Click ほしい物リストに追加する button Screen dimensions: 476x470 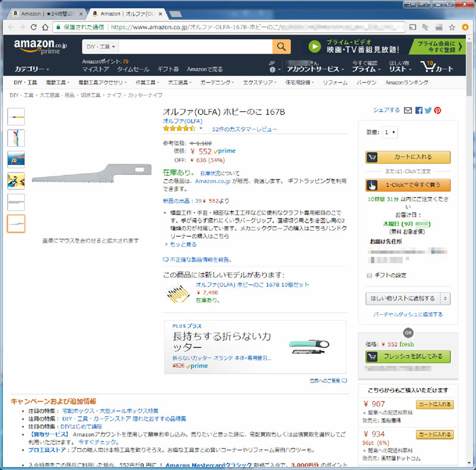(x=403, y=299)
